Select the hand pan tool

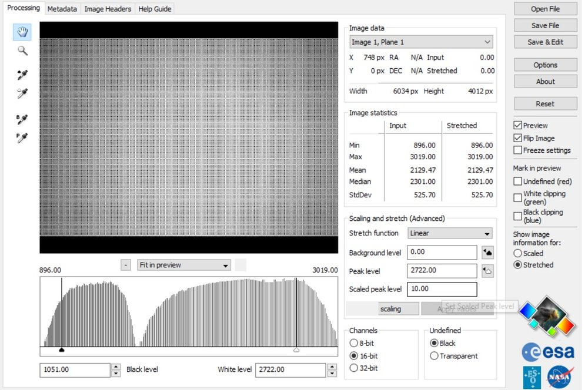(x=22, y=32)
